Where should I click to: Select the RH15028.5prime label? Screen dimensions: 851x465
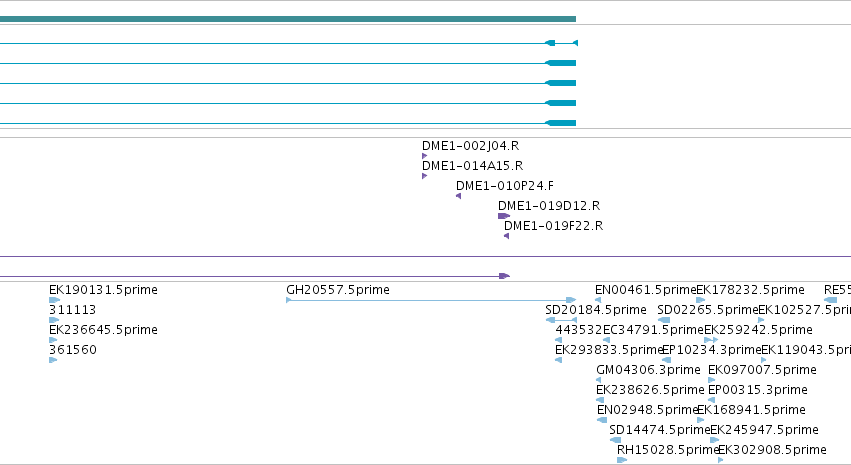(x=668, y=451)
